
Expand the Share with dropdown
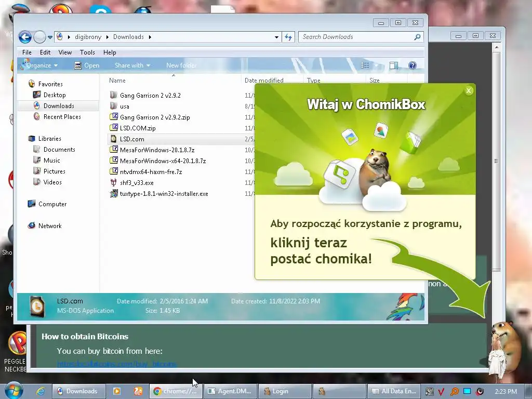coord(132,65)
